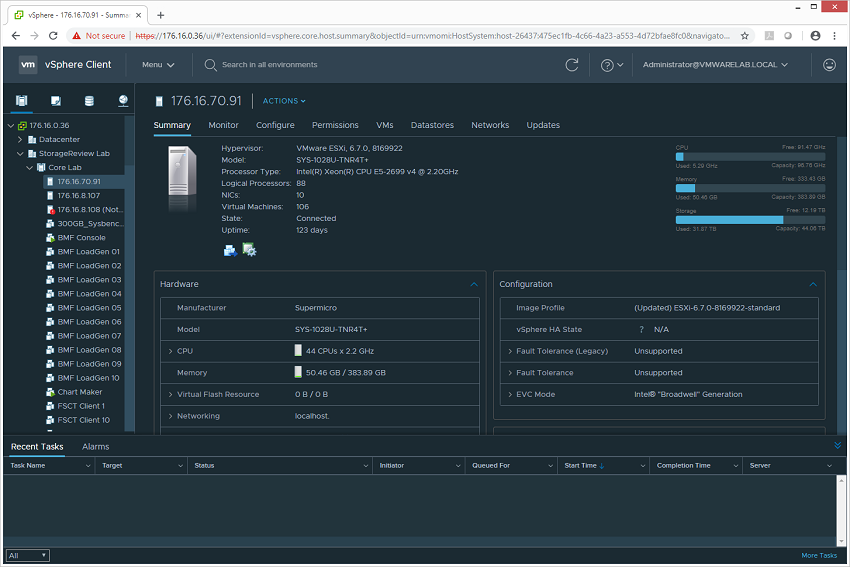The height and width of the screenshot is (567, 850).
Task: Open the Datastores tab
Action: (x=432, y=125)
